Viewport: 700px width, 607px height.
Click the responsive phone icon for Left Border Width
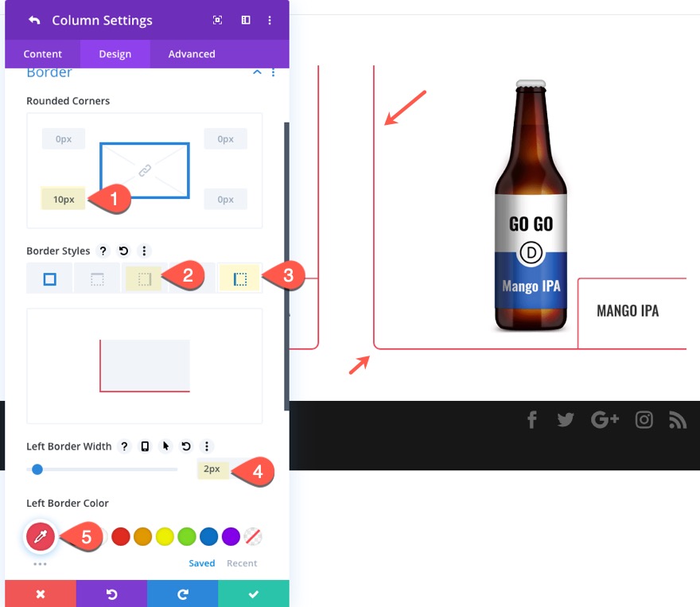145,446
